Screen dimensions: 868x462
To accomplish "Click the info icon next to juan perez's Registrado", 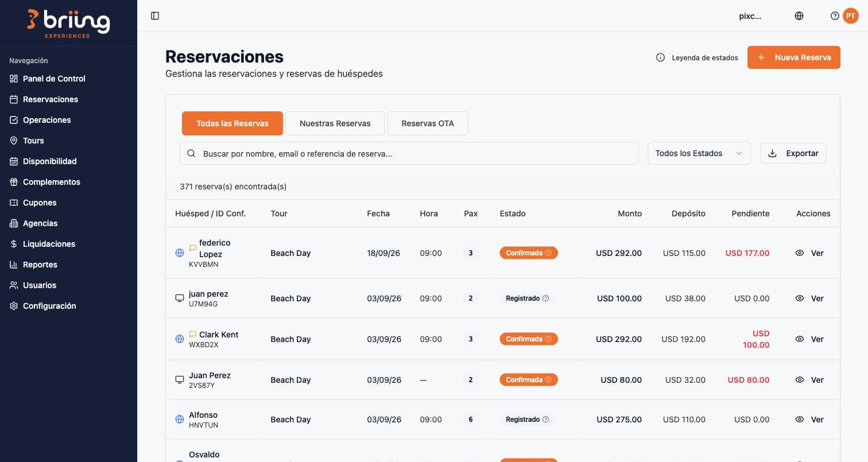I will tap(546, 298).
